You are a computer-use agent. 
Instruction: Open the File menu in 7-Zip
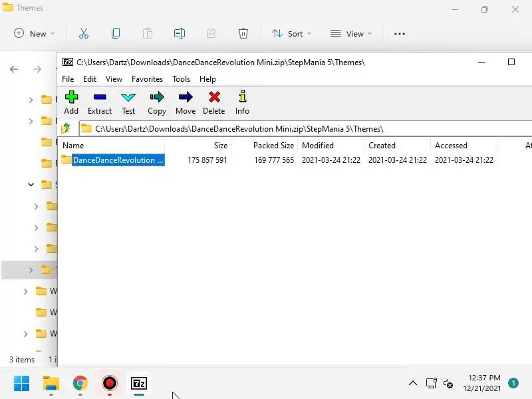click(x=68, y=79)
